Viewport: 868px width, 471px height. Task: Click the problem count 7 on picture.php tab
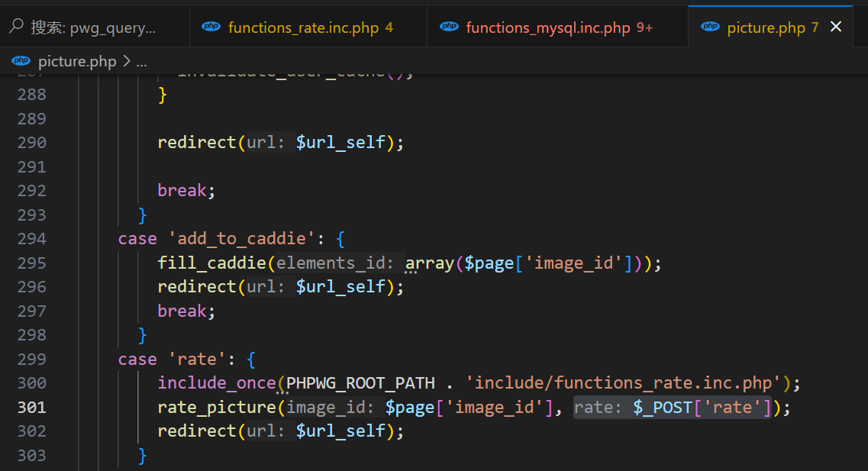tap(815, 27)
